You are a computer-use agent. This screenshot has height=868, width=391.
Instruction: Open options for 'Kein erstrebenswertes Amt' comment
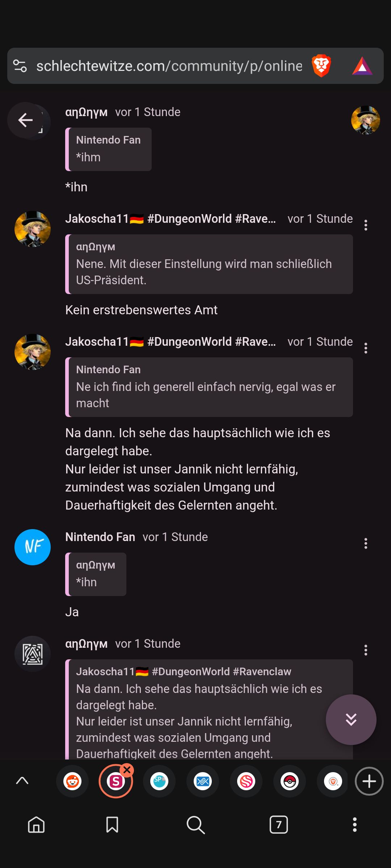(366, 225)
